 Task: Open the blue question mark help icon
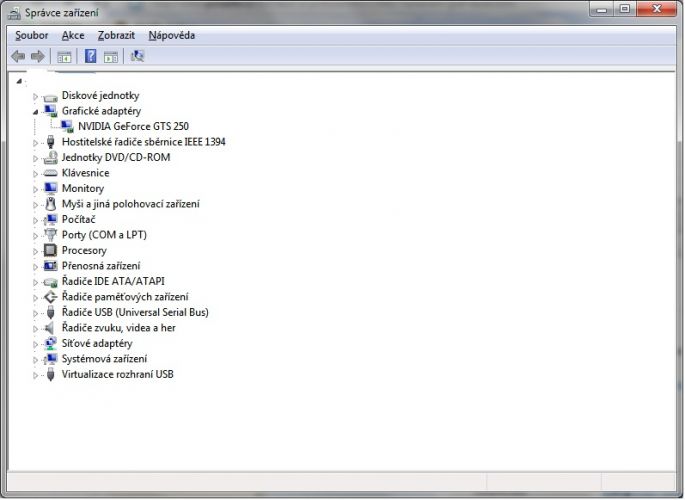pos(90,56)
